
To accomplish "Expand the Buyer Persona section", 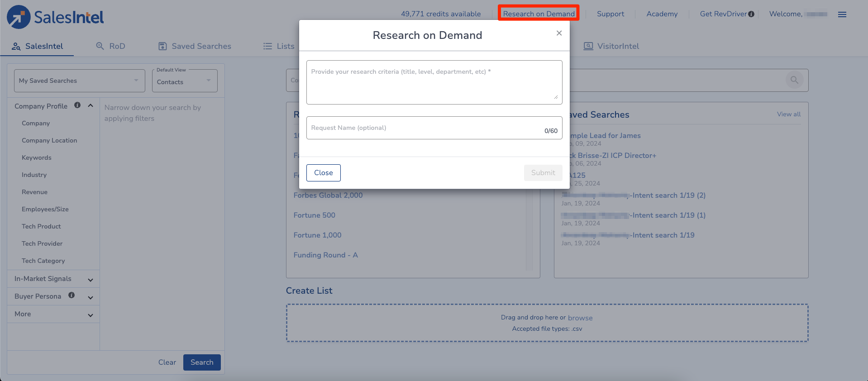I will pyautogui.click(x=91, y=298).
